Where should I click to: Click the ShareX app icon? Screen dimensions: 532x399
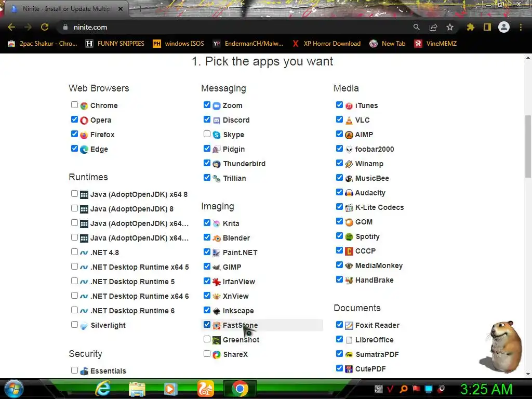[217, 355]
